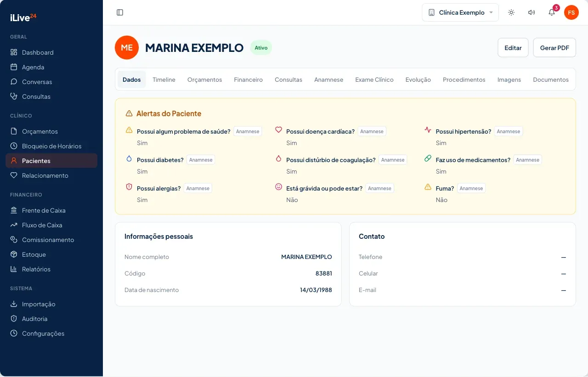588x377 pixels.
Task: Open notifications bell with 3 badge
Action: [552, 12]
